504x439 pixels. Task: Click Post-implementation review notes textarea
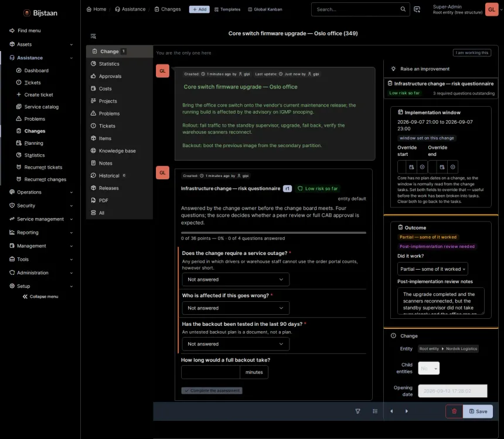click(x=441, y=301)
